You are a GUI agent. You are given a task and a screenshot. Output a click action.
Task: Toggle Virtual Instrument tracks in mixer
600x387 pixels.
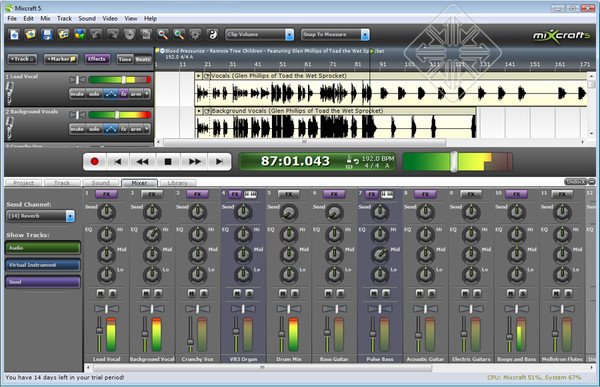pos(43,265)
